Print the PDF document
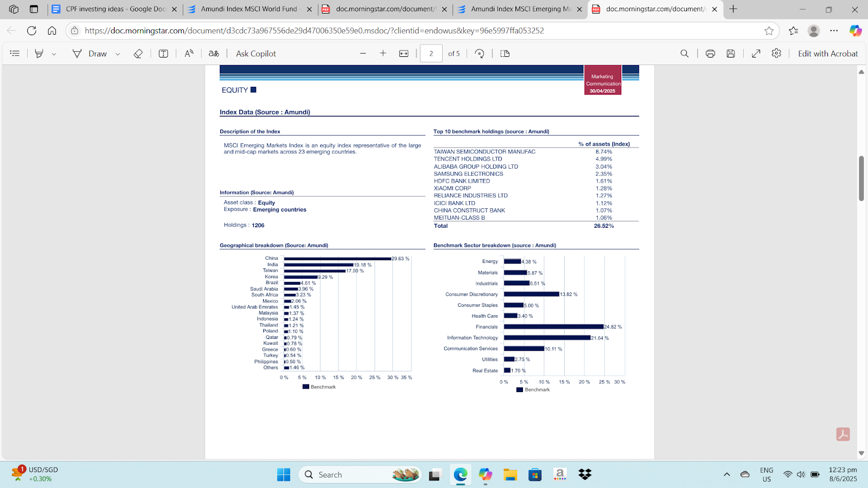Viewport: 868px width, 488px height. click(710, 54)
